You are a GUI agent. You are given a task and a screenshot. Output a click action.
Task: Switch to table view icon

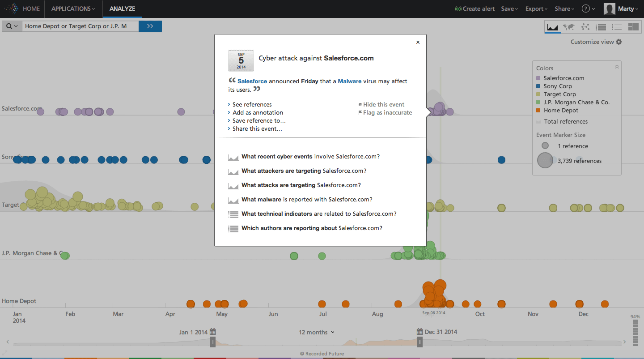pos(601,27)
